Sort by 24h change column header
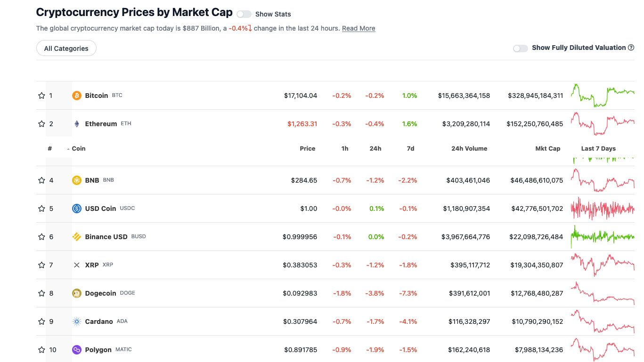 pos(375,149)
